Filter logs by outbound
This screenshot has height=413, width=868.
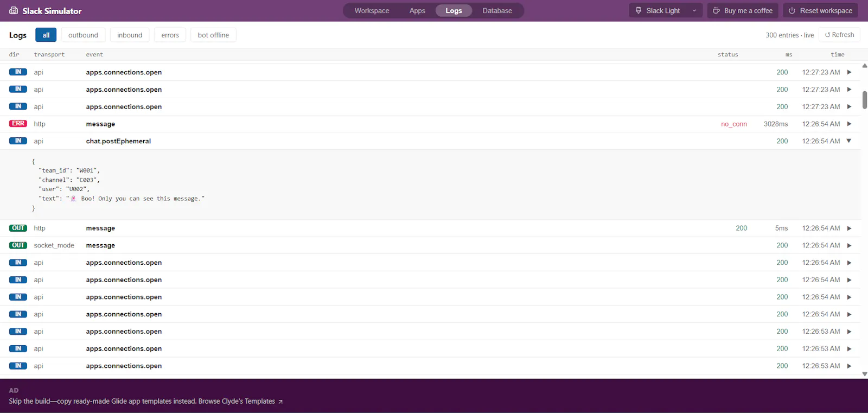tap(83, 35)
